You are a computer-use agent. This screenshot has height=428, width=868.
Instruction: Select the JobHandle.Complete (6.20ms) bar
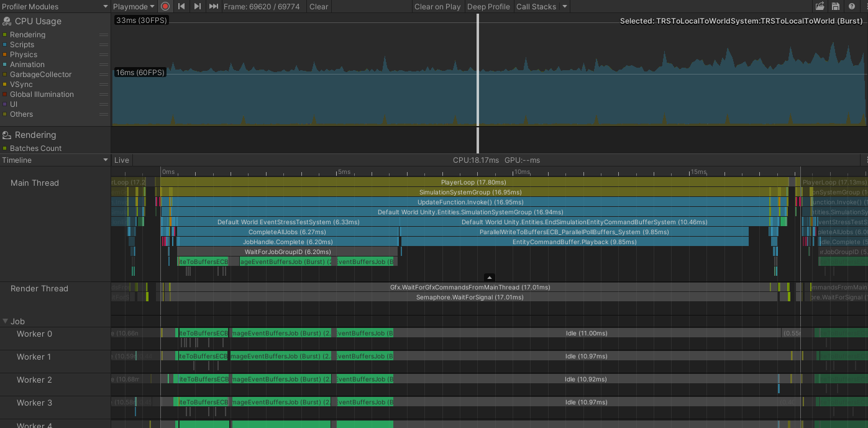coord(287,242)
